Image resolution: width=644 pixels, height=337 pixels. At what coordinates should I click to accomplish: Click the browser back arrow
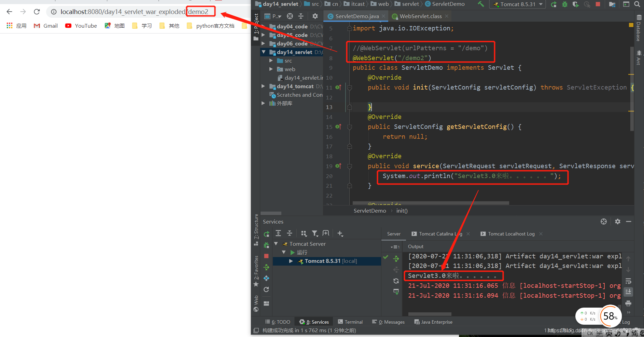pyautogui.click(x=9, y=12)
